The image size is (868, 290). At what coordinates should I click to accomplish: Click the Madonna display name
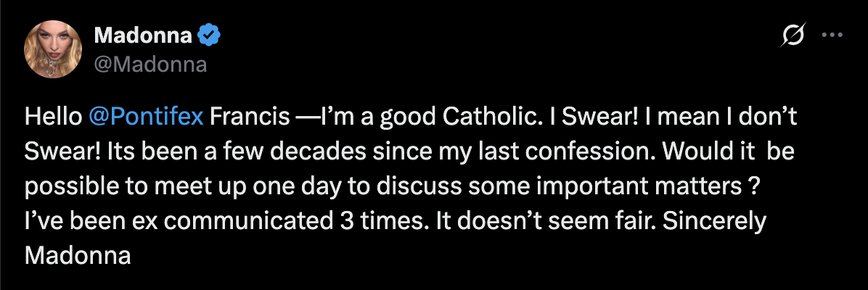pyautogui.click(x=144, y=36)
